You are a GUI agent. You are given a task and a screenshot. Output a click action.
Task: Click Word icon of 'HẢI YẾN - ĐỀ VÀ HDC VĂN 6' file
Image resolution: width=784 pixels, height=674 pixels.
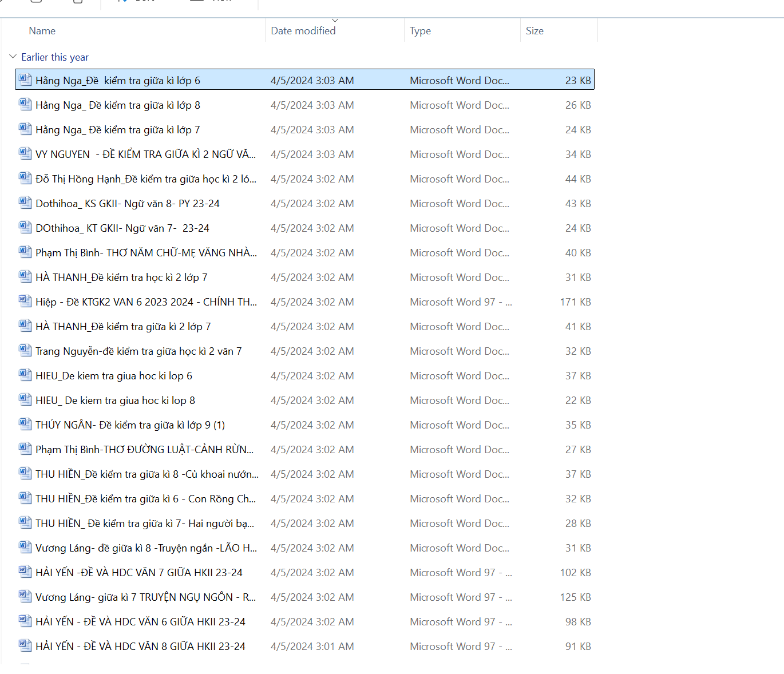point(25,621)
